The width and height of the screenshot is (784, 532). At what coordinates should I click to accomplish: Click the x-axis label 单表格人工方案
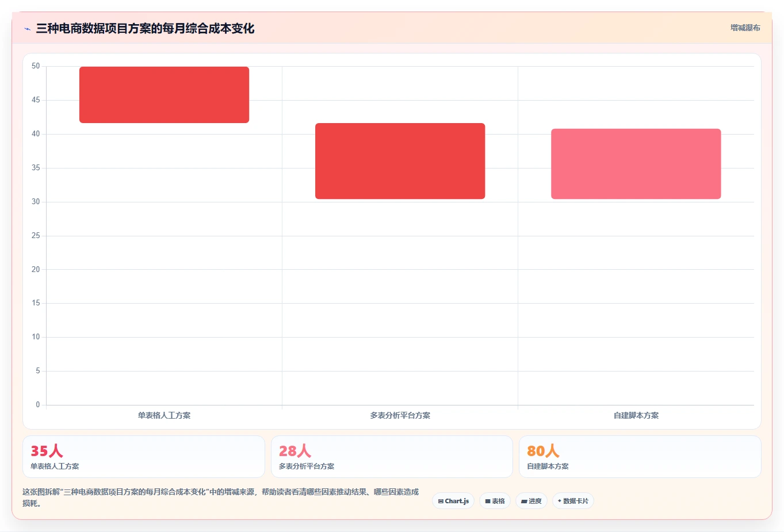tap(164, 415)
